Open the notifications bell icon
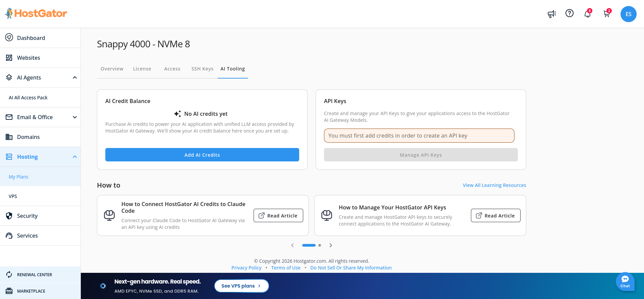Viewport: 644px width, 299px height. 588,14
